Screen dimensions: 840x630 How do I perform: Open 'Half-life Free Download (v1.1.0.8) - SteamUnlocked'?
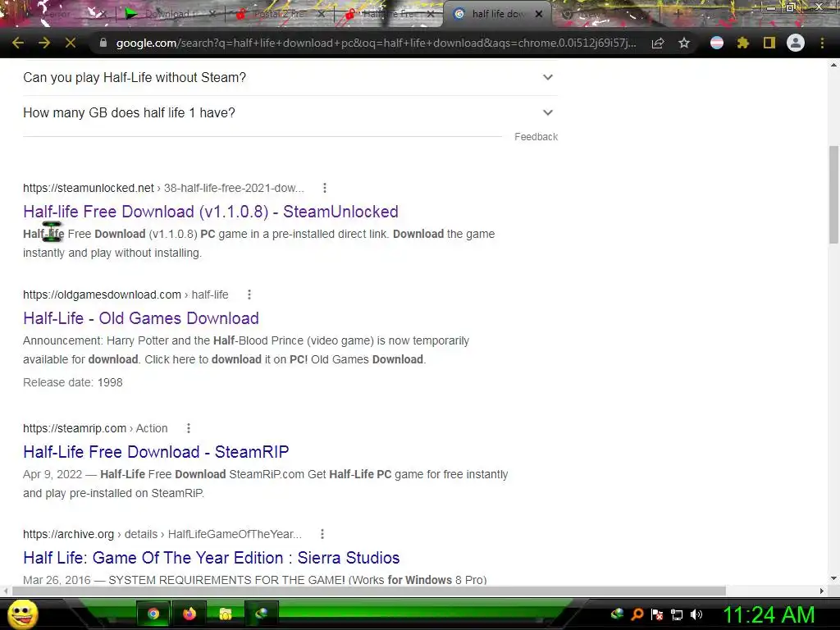211,212
